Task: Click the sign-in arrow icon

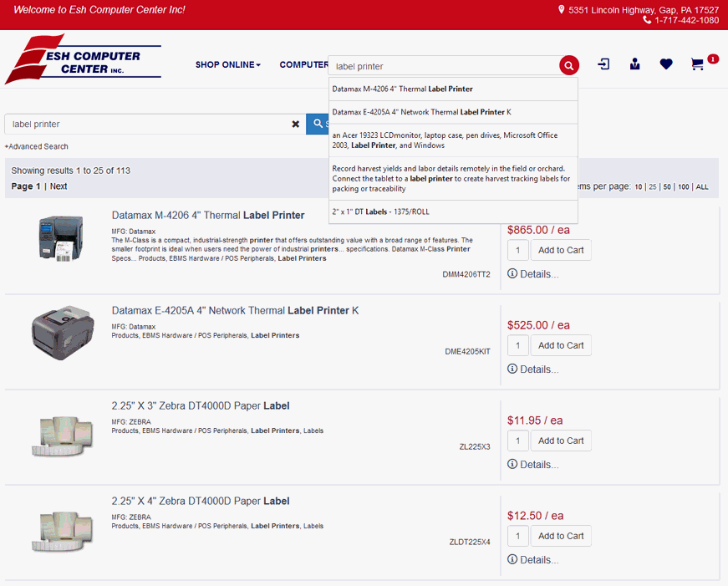Action: (x=603, y=64)
